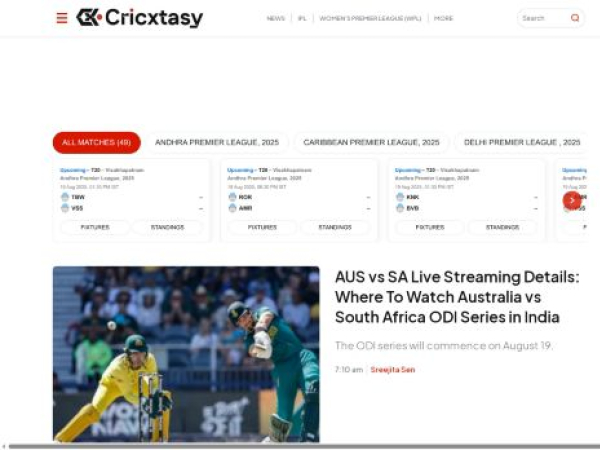Focus the Search input field
600x450 pixels.
(543, 18)
